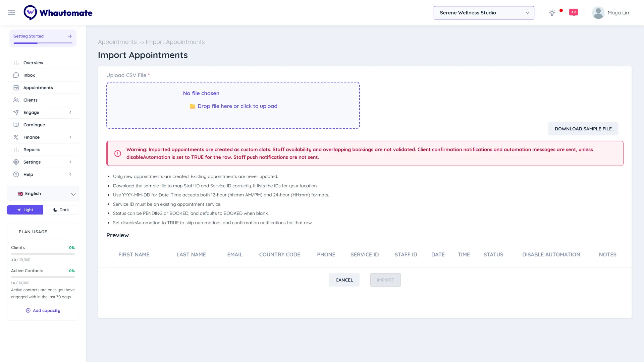
Task: Open the lightbulb tips icon
Action: coord(552,13)
